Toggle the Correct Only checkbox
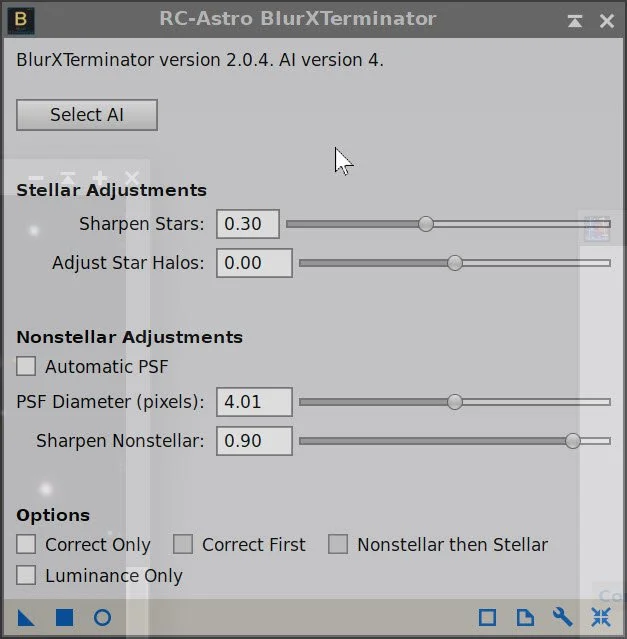 click(x=26, y=544)
